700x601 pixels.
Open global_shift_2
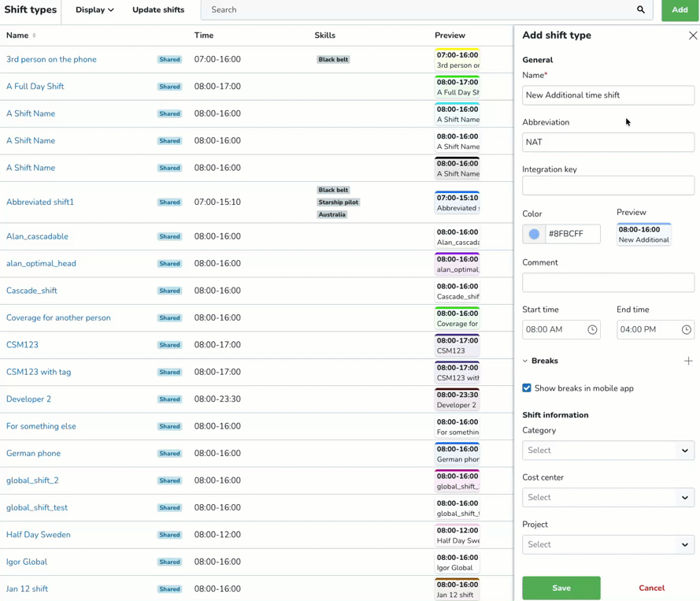(32, 480)
